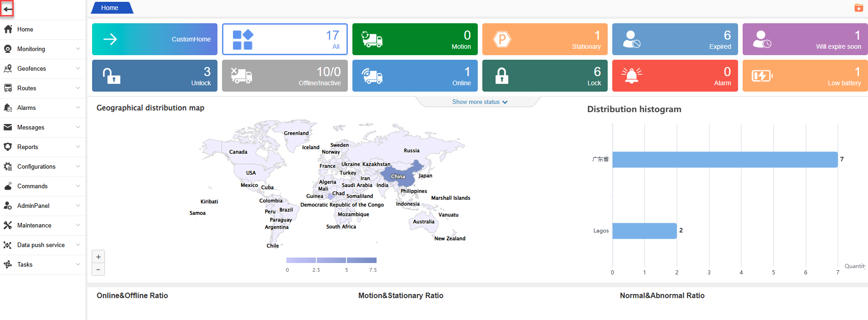Click the Unlock padlock icon
This screenshot has width=868, height=320.
[x=111, y=76]
